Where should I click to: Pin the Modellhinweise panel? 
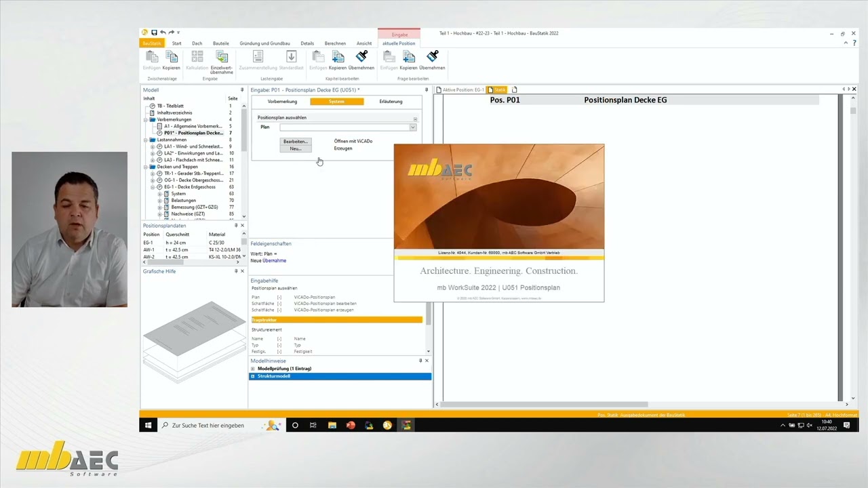click(420, 361)
